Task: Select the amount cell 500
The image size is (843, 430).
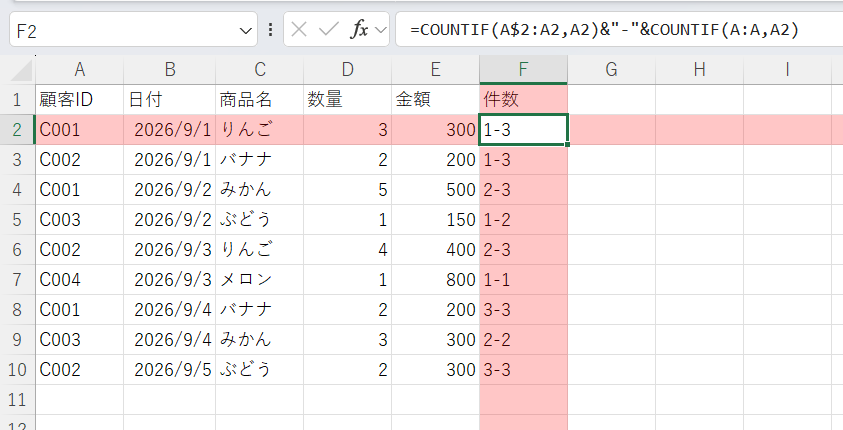Action: [435, 189]
